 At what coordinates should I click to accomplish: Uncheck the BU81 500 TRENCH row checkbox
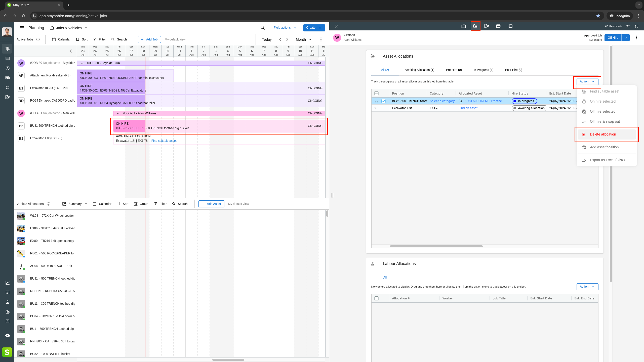(x=383, y=101)
